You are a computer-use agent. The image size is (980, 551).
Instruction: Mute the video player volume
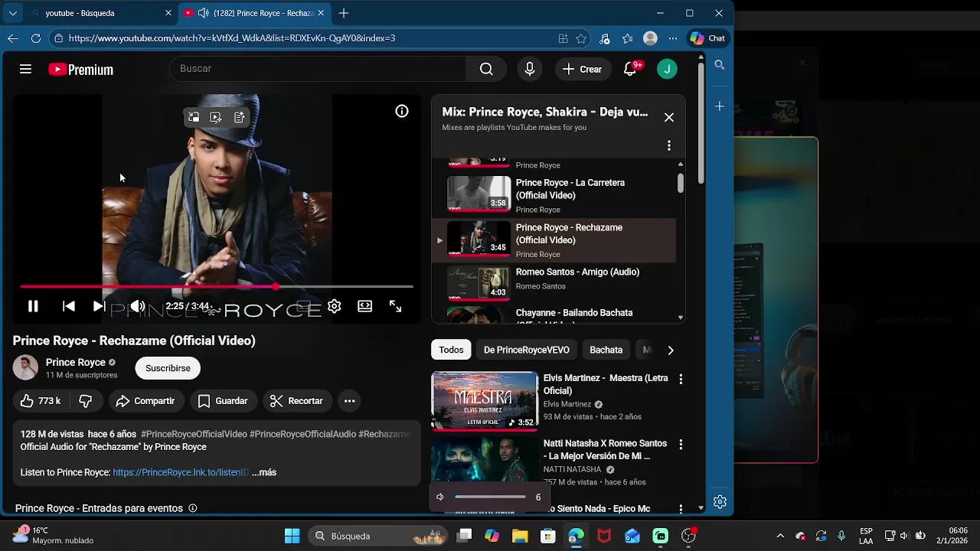pyautogui.click(x=137, y=306)
